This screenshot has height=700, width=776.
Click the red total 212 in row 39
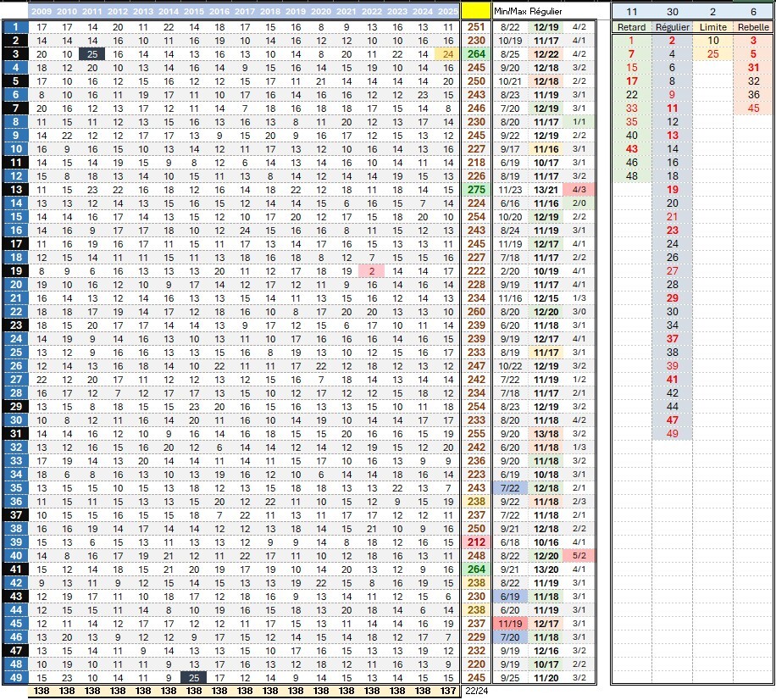point(477,542)
